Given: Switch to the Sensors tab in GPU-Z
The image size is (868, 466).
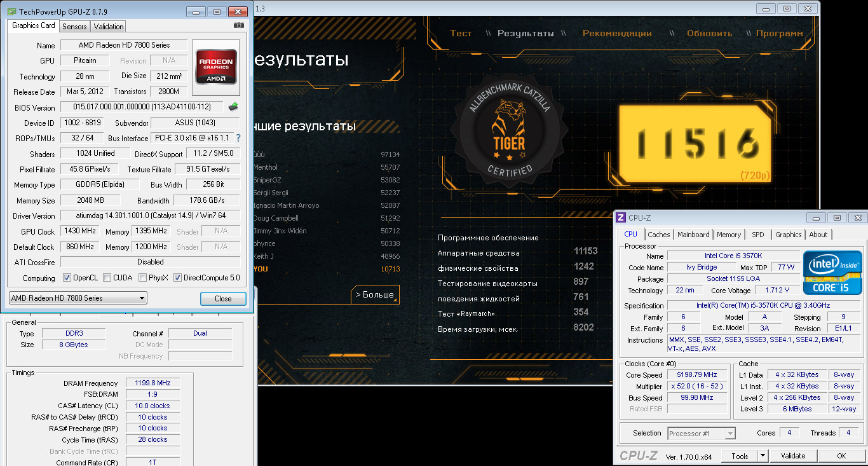Looking at the screenshot, I should point(74,26).
